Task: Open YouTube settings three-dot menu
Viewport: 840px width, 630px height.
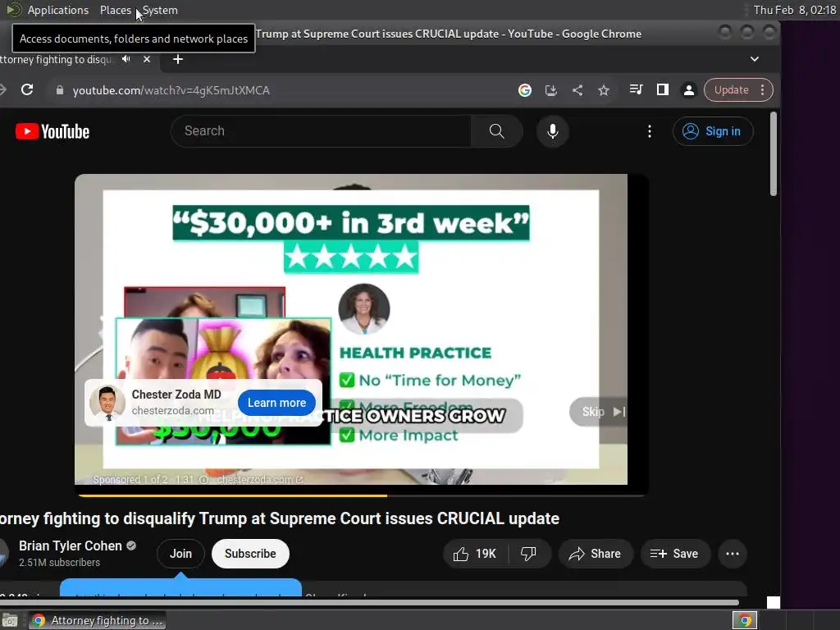Action: click(650, 131)
